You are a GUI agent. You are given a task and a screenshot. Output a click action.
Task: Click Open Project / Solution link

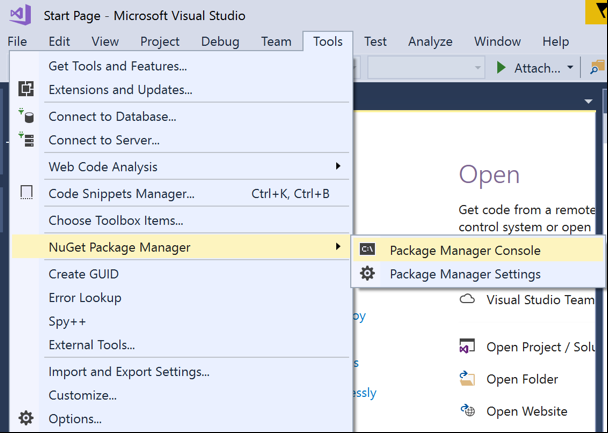pyautogui.click(x=541, y=347)
